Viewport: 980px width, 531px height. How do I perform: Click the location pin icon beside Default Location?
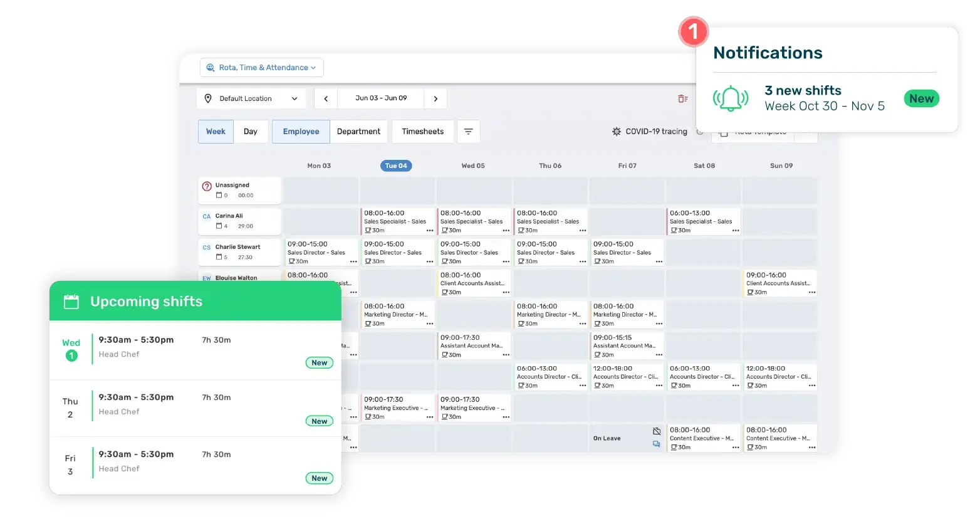(208, 98)
